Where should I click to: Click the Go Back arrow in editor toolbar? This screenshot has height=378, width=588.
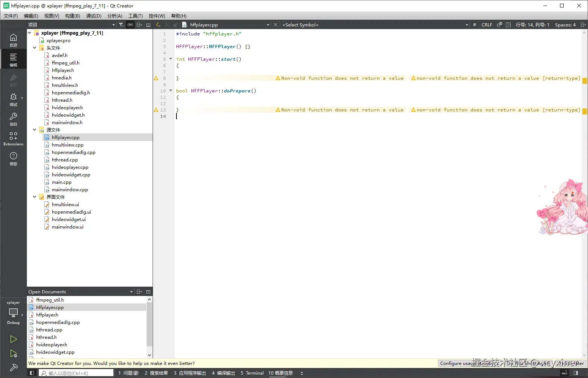click(158, 25)
